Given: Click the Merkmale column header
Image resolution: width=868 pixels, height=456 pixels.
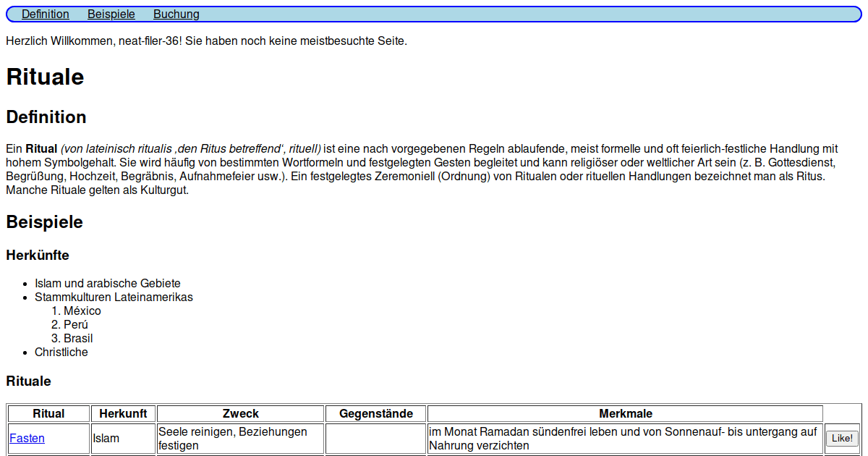Looking at the screenshot, I should pos(626,413).
